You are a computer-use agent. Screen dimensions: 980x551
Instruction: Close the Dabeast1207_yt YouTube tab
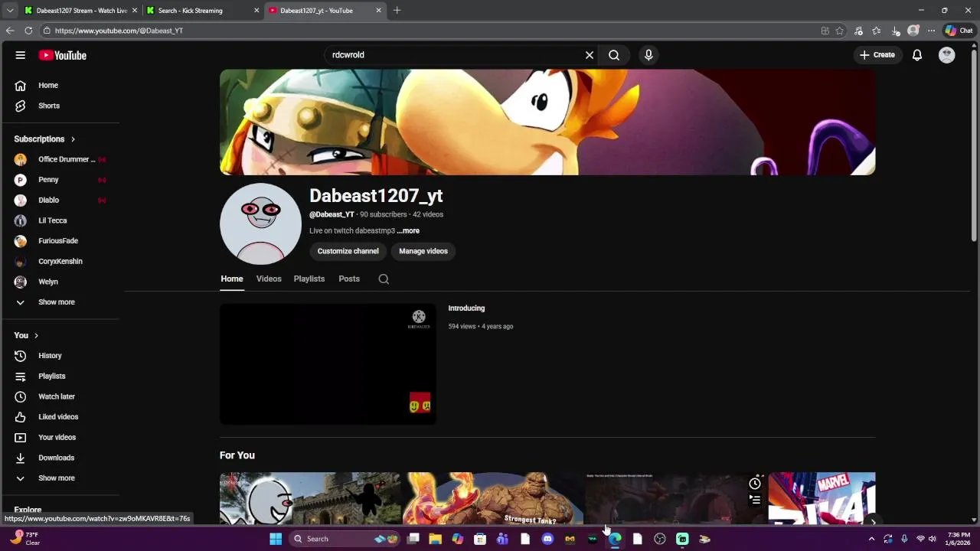(x=378, y=11)
